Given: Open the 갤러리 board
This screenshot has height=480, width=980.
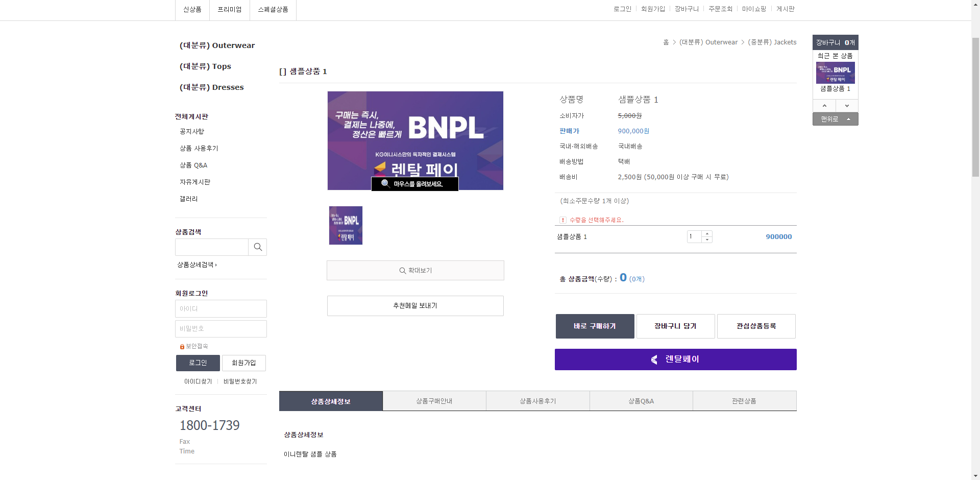Looking at the screenshot, I should tap(188, 199).
